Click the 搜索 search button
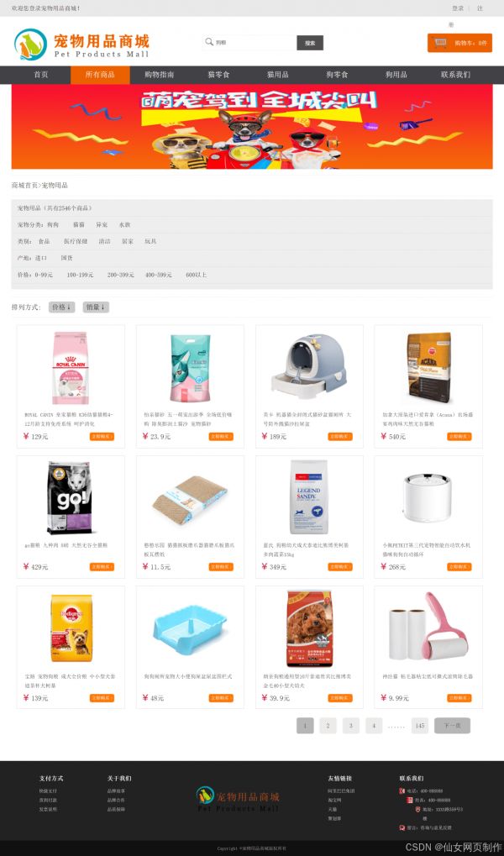The image size is (504, 856). pyautogui.click(x=310, y=43)
